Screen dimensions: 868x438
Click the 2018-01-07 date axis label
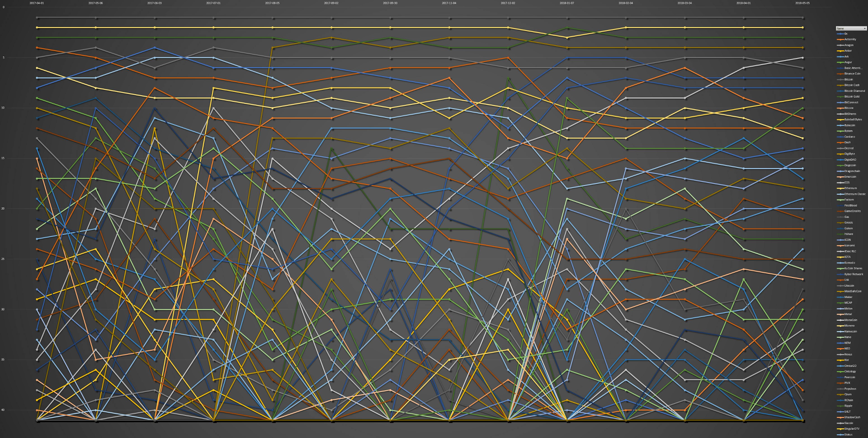point(567,3)
